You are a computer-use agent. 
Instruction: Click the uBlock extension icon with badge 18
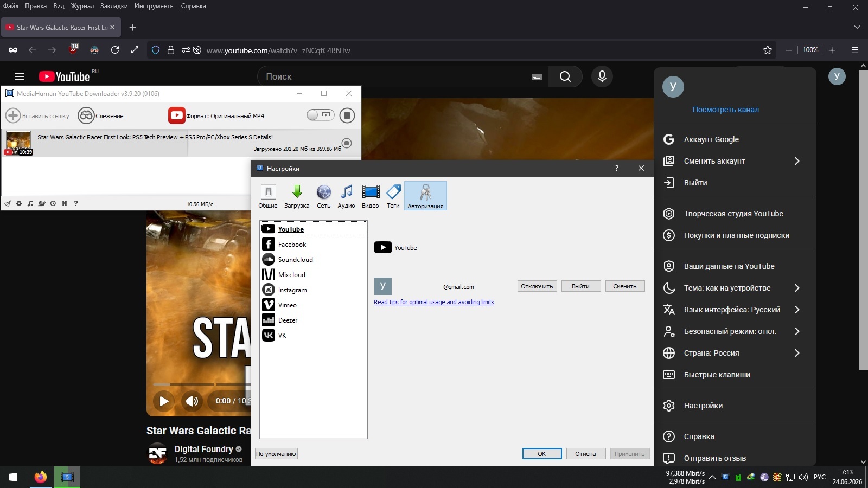(x=73, y=49)
